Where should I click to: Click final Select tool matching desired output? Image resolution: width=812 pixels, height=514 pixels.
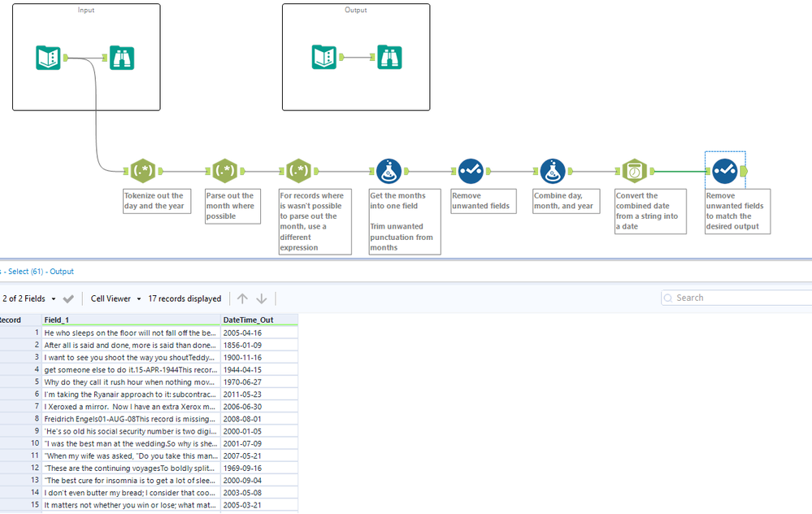pyautogui.click(x=725, y=171)
